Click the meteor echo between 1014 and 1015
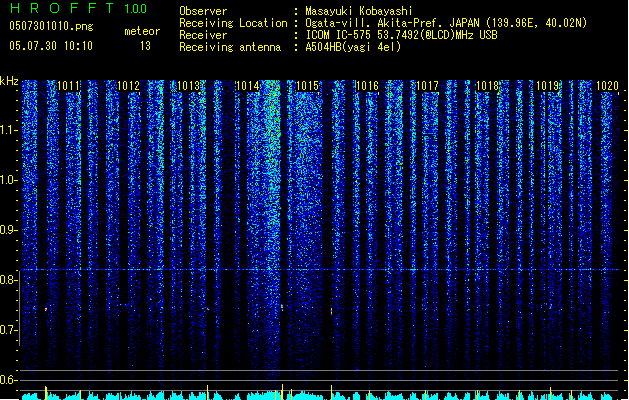Viewport: 629px width, 400px height. pos(282,307)
